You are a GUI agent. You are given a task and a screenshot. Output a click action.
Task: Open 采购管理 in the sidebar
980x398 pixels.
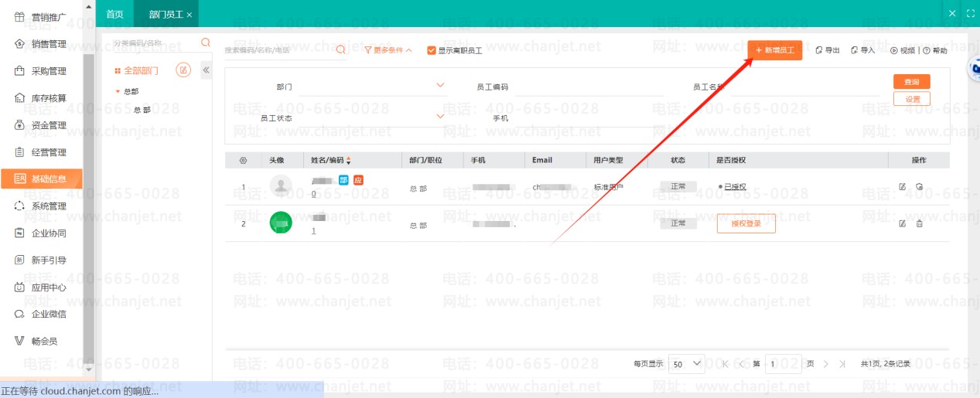[x=42, y=71]
